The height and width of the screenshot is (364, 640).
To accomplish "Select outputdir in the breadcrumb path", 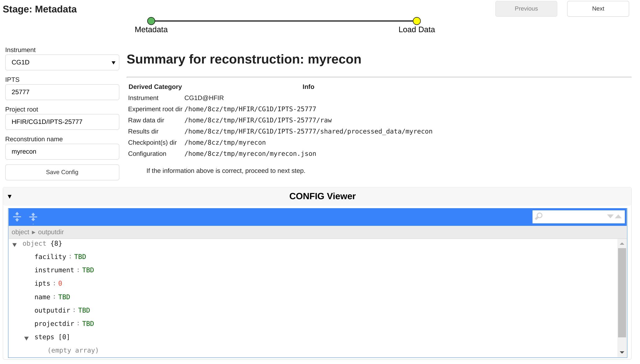I will point(51,232).
